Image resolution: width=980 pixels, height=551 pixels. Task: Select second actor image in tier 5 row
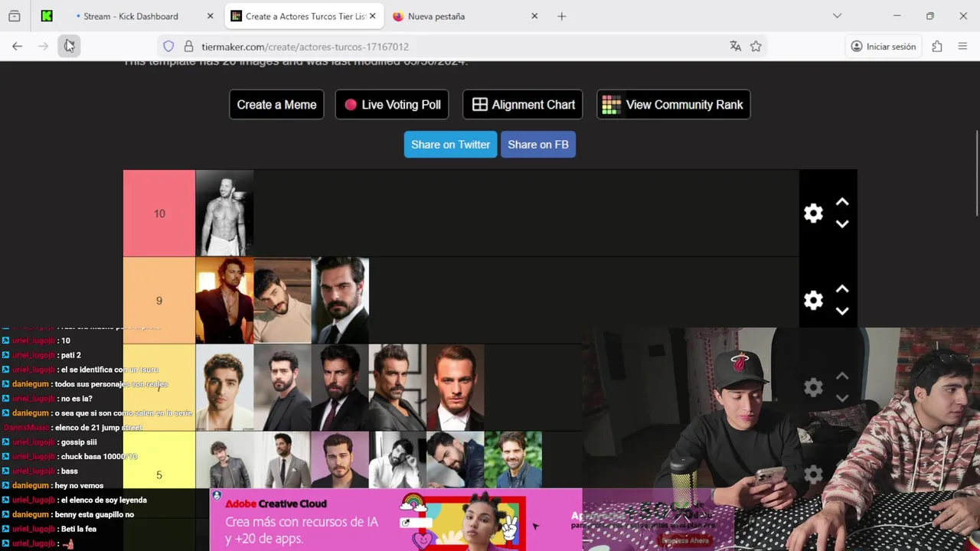click(x=283, y=460)
